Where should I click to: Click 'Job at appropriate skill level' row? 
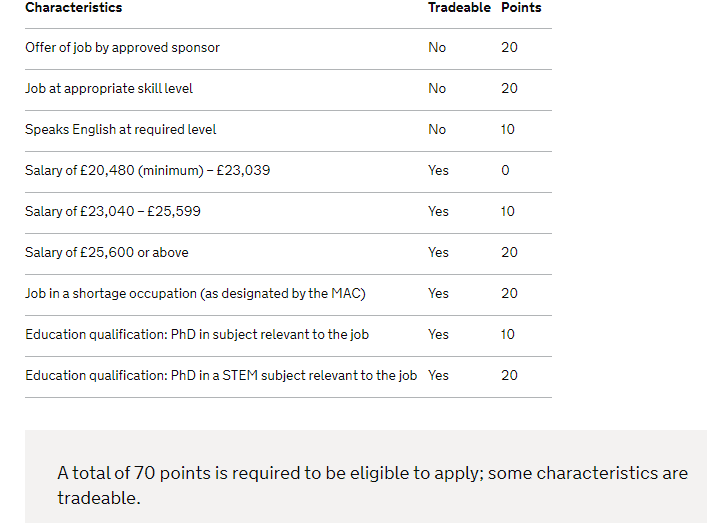(289, 90)
